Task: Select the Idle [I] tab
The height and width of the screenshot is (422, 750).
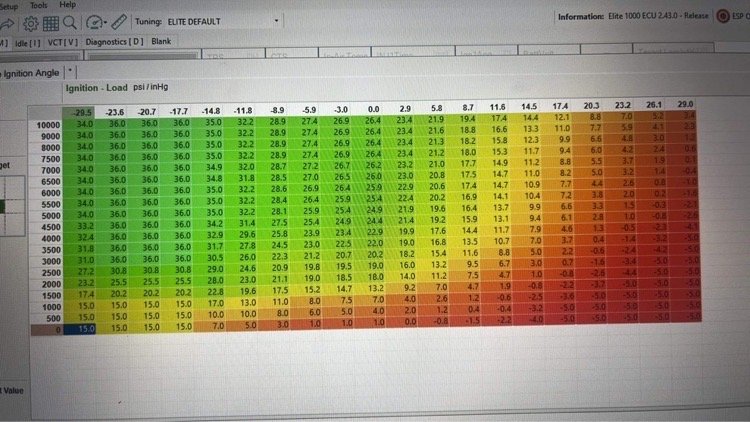Action: (29, 41)
